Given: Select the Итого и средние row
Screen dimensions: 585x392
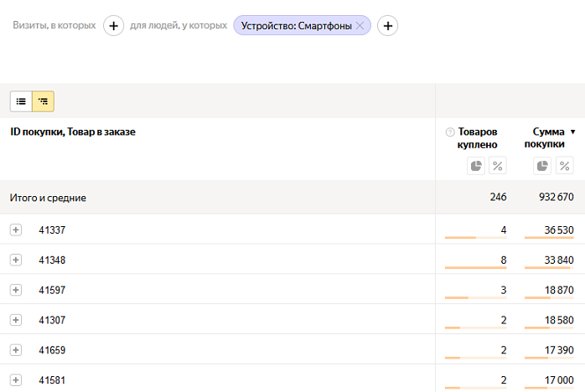Looking at the screenshot, I should 49,198.
